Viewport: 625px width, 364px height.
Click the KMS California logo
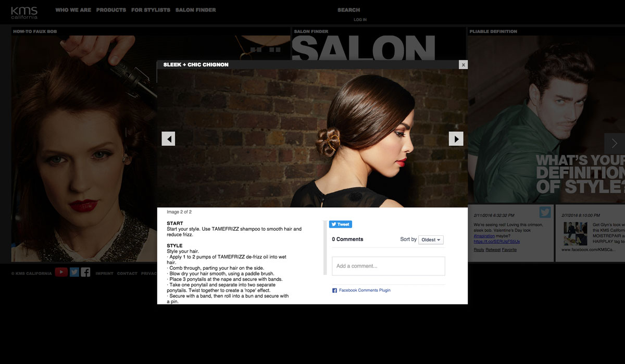(24, 12)
